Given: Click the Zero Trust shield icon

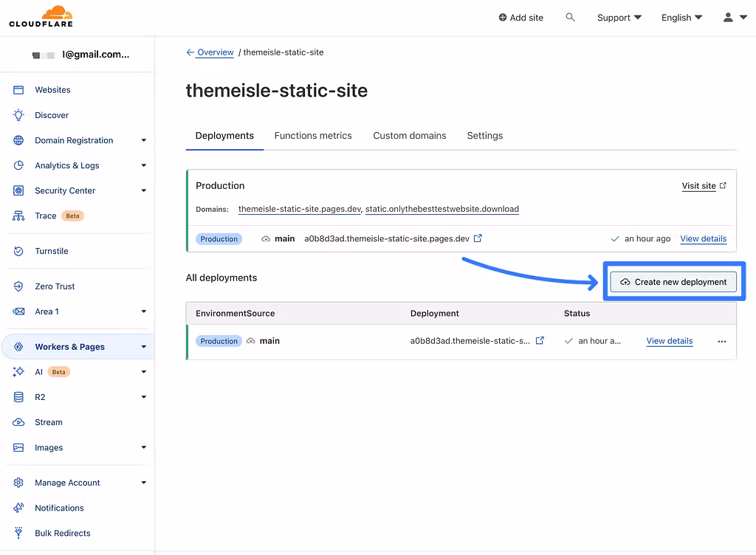Looking at the screenshot, I should pyautogui.click(x=20, y=286).
